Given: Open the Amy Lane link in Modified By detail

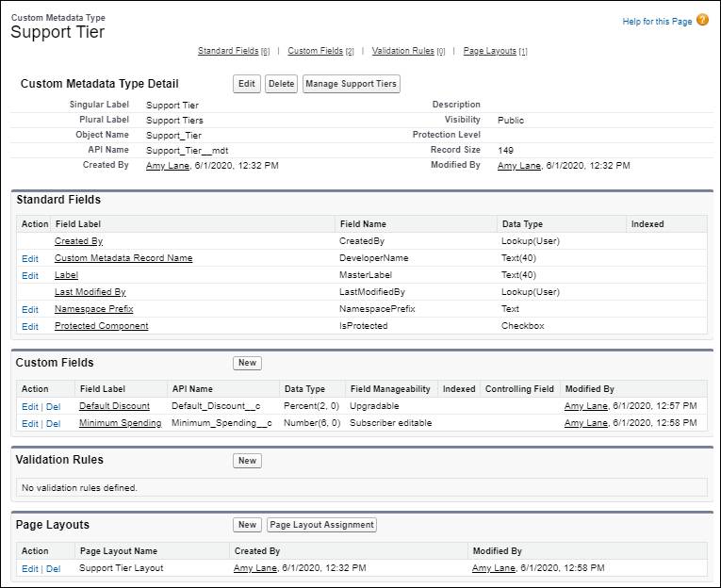Looking at the screenshot, I should point(518,166).
